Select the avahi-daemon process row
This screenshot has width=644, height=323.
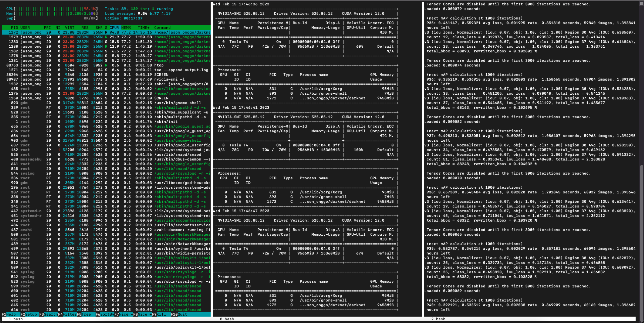coord(106,230)
